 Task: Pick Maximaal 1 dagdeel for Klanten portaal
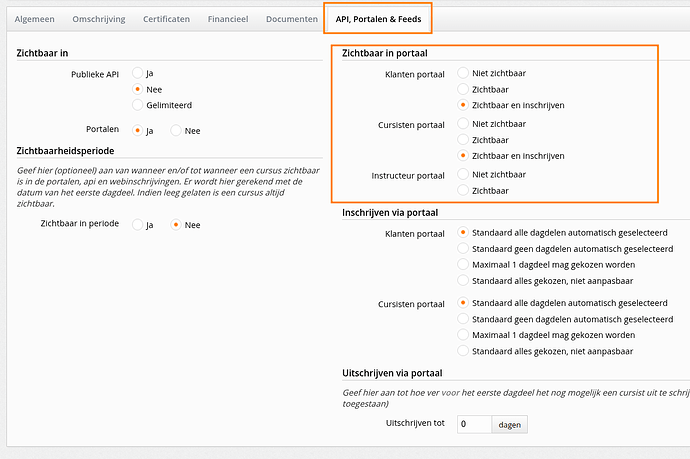click(462, 264)
